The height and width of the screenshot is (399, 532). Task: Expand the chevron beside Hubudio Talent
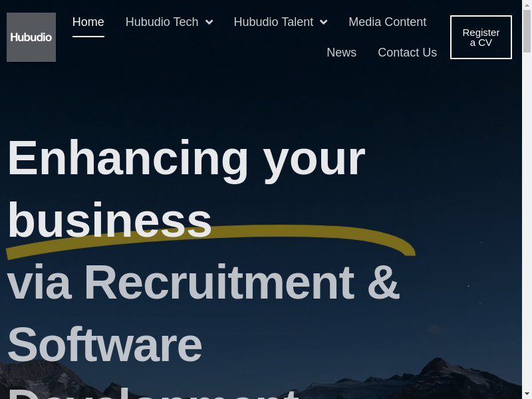click(324, 23)
